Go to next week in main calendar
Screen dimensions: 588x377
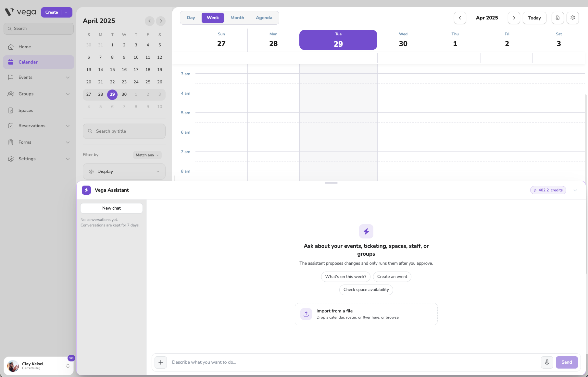514,18
